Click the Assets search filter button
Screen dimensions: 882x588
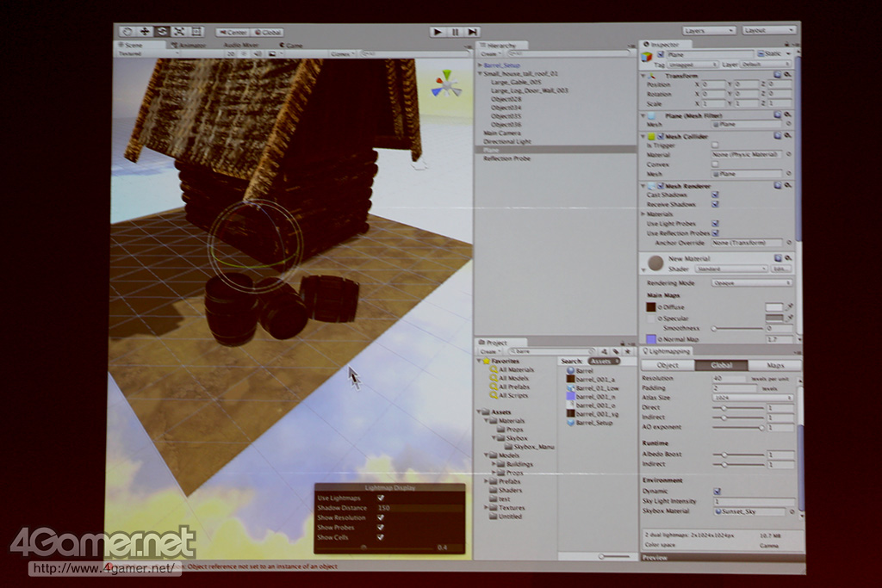click(604, 362)
